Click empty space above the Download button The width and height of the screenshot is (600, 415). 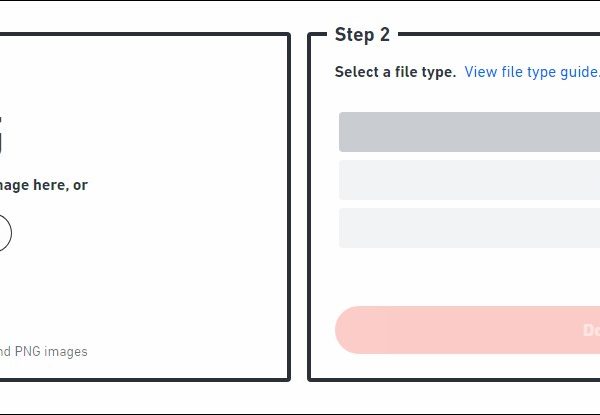tap(469, 277)
